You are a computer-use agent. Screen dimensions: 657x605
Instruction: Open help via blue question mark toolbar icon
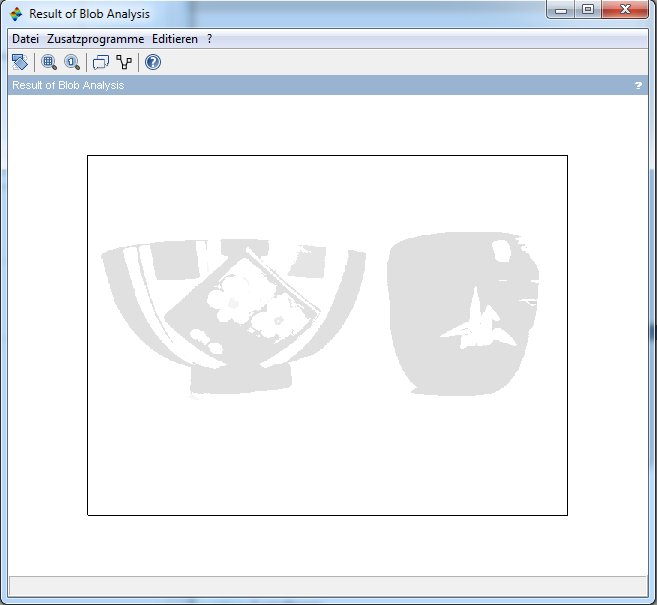click(153, 62)
